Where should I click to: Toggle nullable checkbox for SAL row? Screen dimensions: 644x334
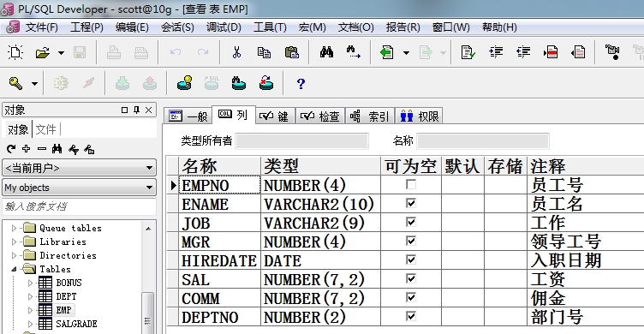pyautogui.click(x=411, y=278)
